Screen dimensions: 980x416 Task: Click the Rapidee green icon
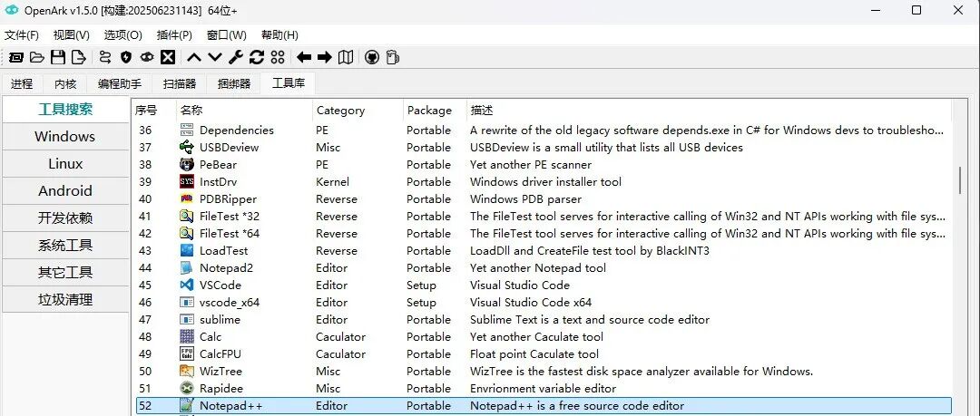point(186,389)
